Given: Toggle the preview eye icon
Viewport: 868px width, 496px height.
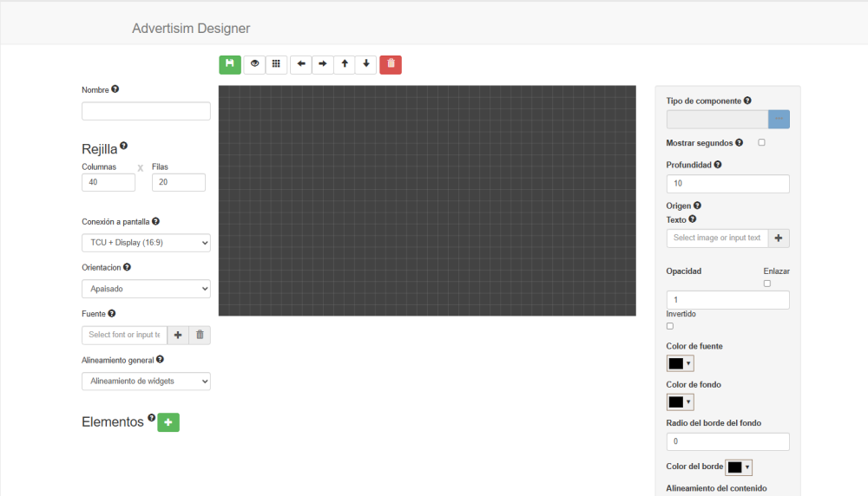Looking at the screenshot, I should [254, 64].
